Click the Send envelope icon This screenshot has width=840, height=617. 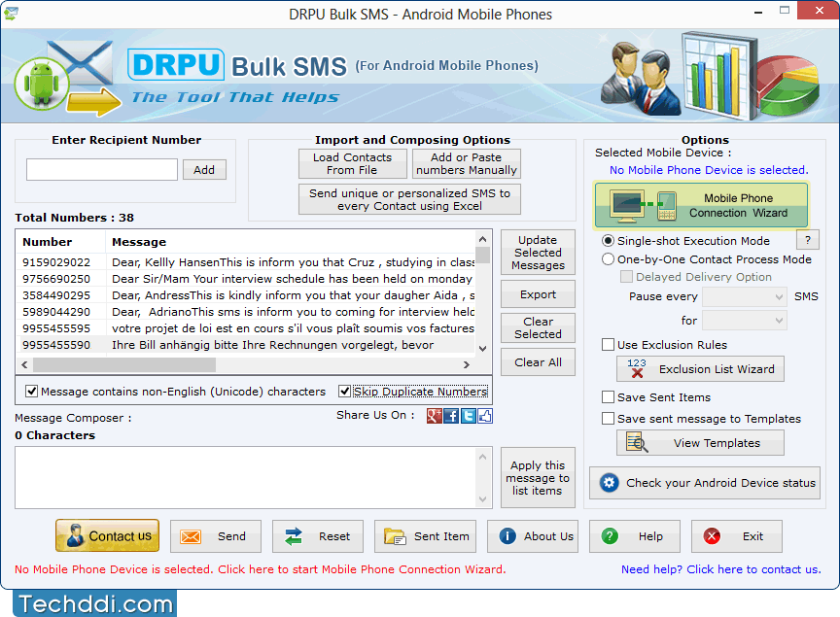(191, 536)
